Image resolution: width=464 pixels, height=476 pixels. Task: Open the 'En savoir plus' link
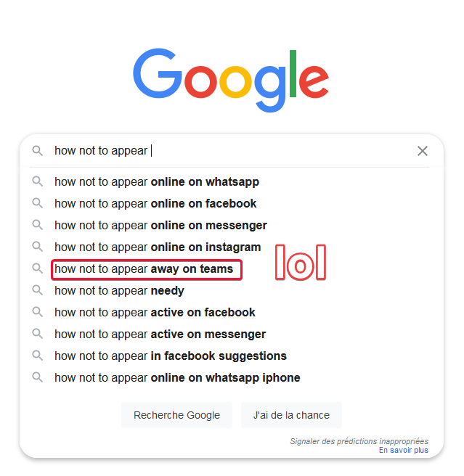pyautogui.click(x=404, y=450)
